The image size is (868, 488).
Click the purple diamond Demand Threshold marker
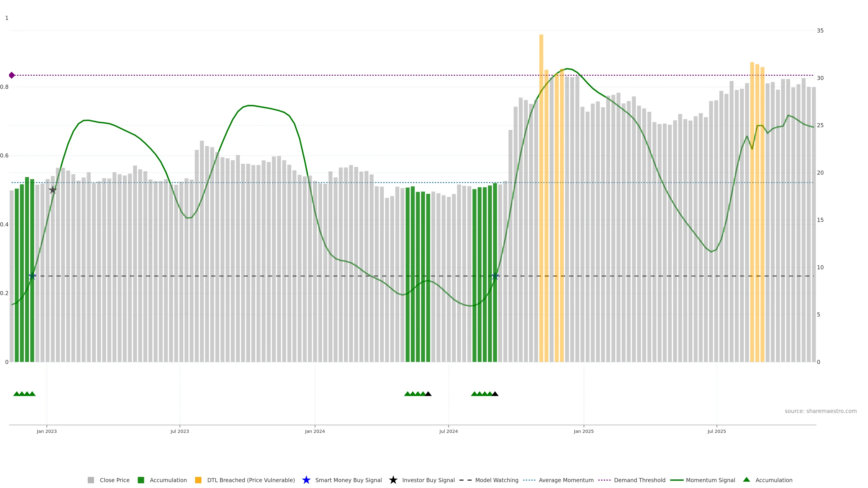click(12, 75)
